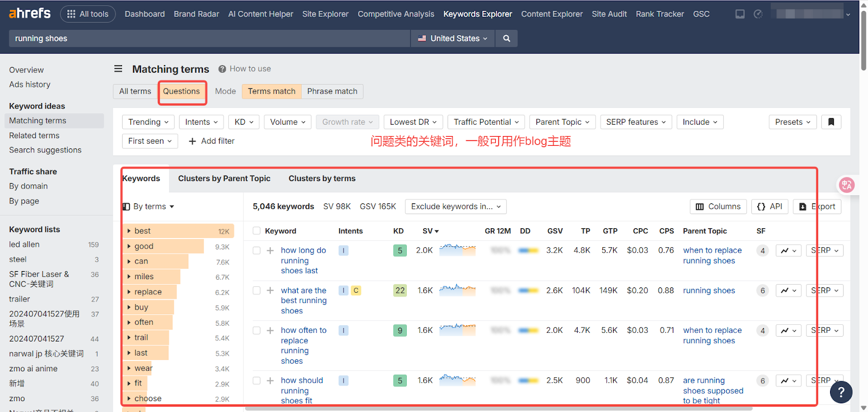Expand the 'best' term group
The image size is (868, 412).
[129, 231]
